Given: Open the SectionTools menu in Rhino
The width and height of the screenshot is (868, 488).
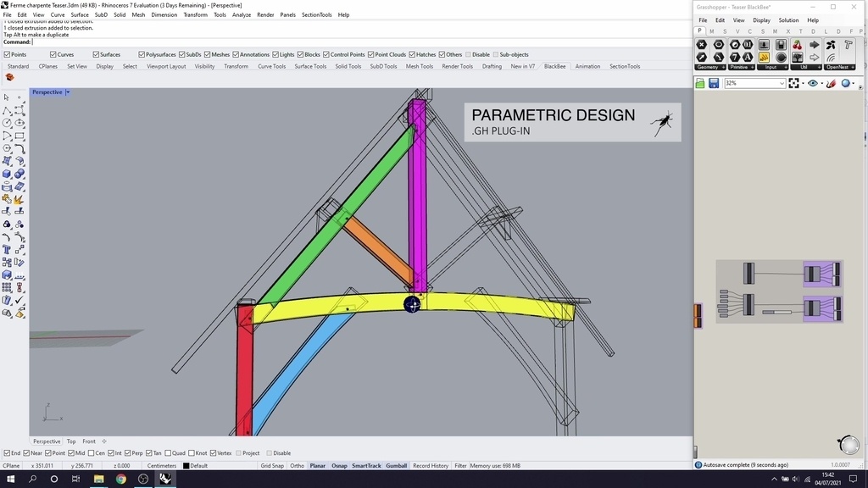Looking at the screenshot, I should [317, 15].
